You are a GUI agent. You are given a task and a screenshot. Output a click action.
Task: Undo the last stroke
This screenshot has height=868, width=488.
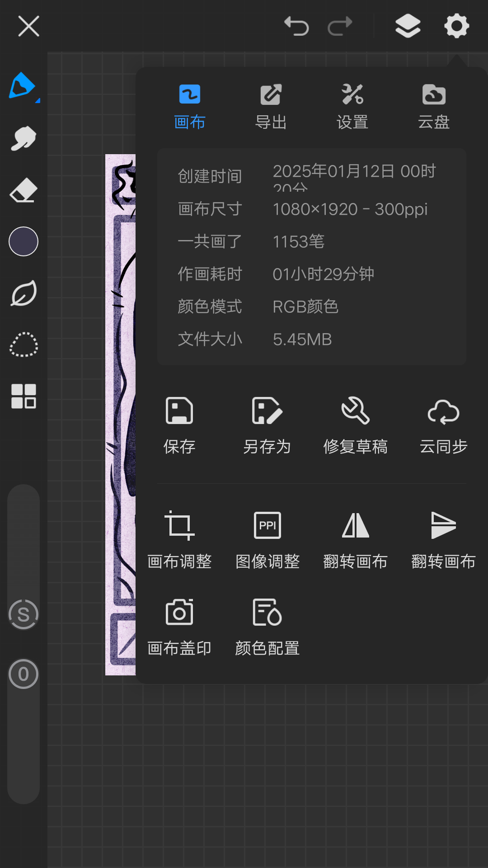point(296,26)
